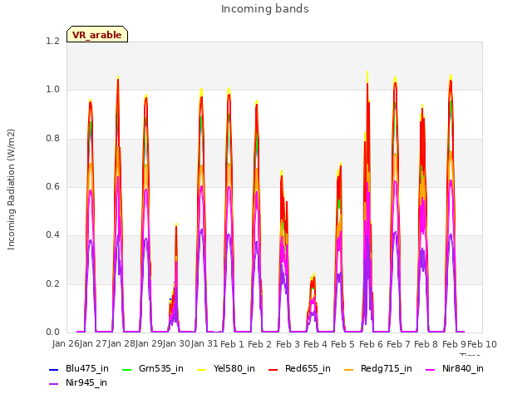Click the Jan 29 x-axis date label
Image resolution: width=532 pixels, height=399 pixels.
149,343
